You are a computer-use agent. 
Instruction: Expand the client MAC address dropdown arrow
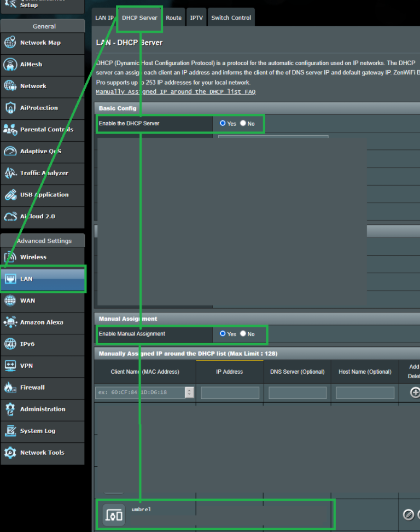pyautogui.click(x=189, y=392)
